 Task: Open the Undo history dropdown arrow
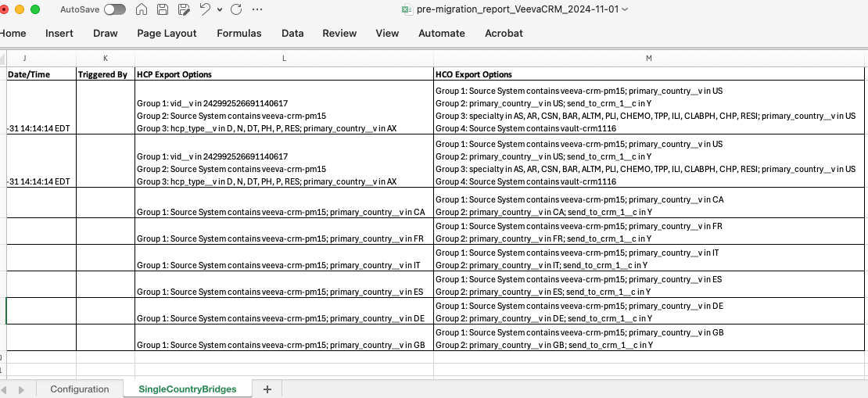(x=220, y=9)
